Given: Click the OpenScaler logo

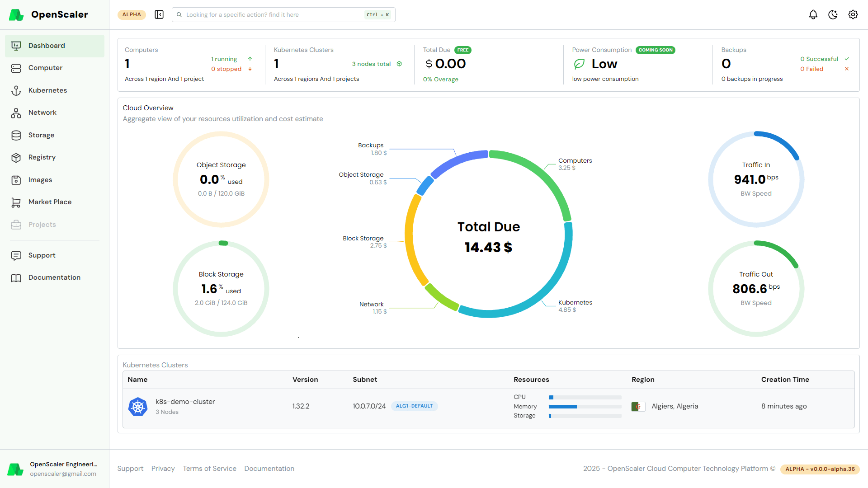Looking at the screenshot, I should [x=16, y=14].
